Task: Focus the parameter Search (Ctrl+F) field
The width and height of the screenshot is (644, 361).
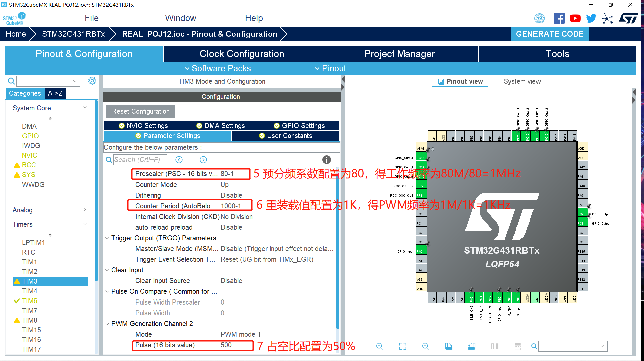Action: [x=140, y=160]
